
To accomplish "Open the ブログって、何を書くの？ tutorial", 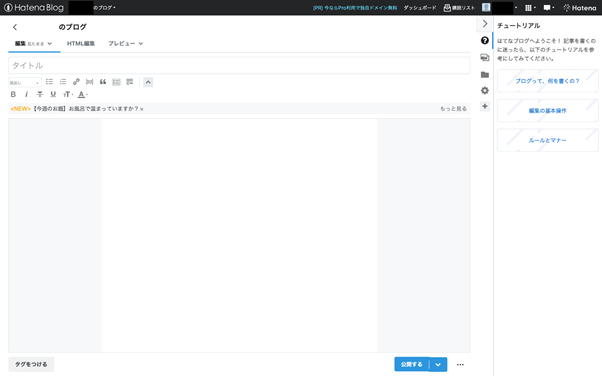I will coord(547,81).
